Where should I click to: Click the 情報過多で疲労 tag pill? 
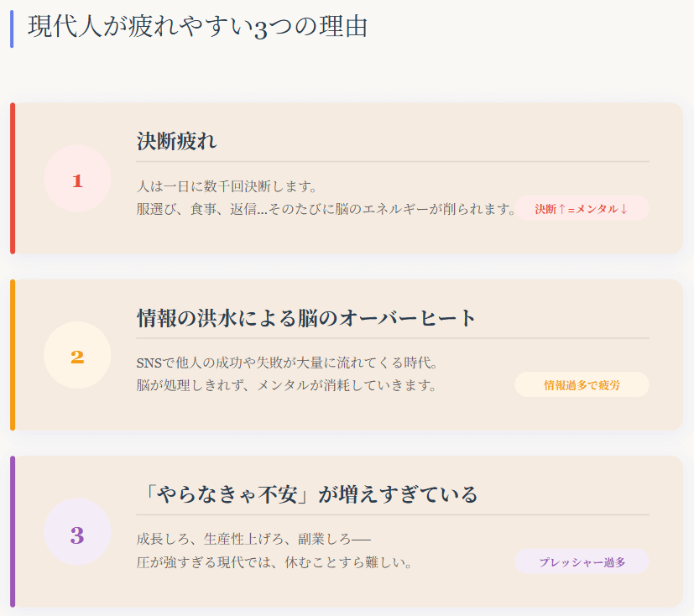tap(582, 384)
